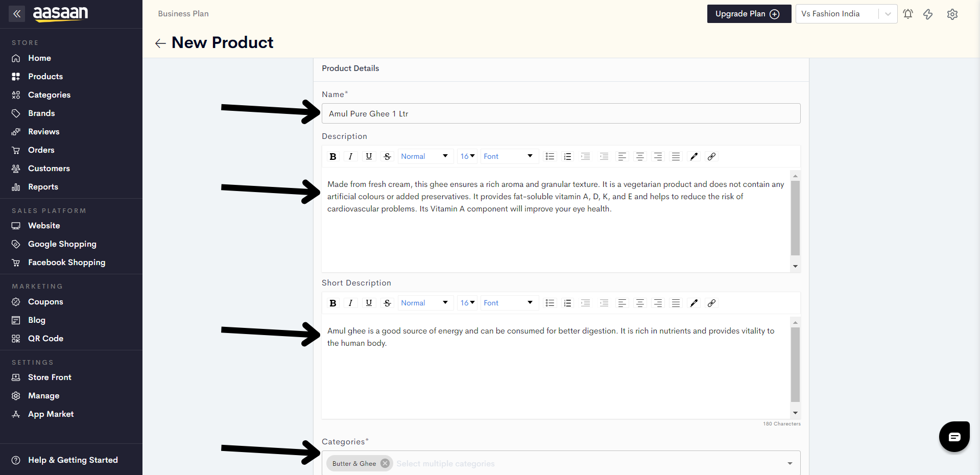The image size is (980, 475).
Task: Toggle strikethrough in Short Description toolbar
Action: point(387,303)
